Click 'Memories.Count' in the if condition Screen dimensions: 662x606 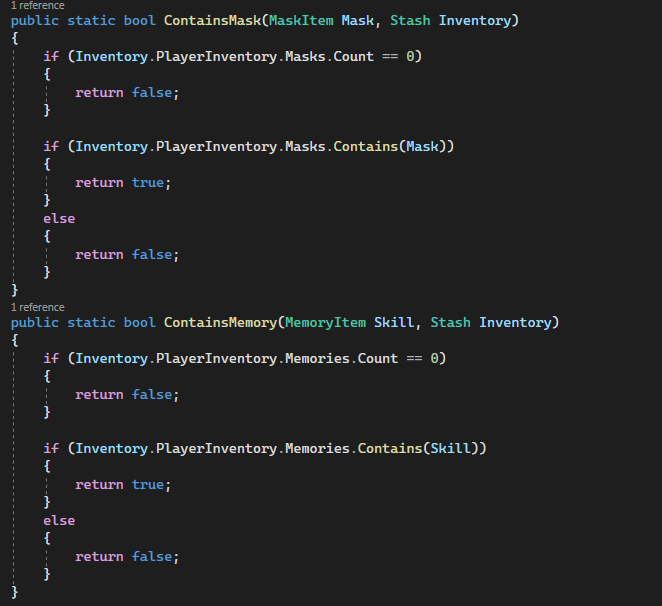tap(342, 358)
